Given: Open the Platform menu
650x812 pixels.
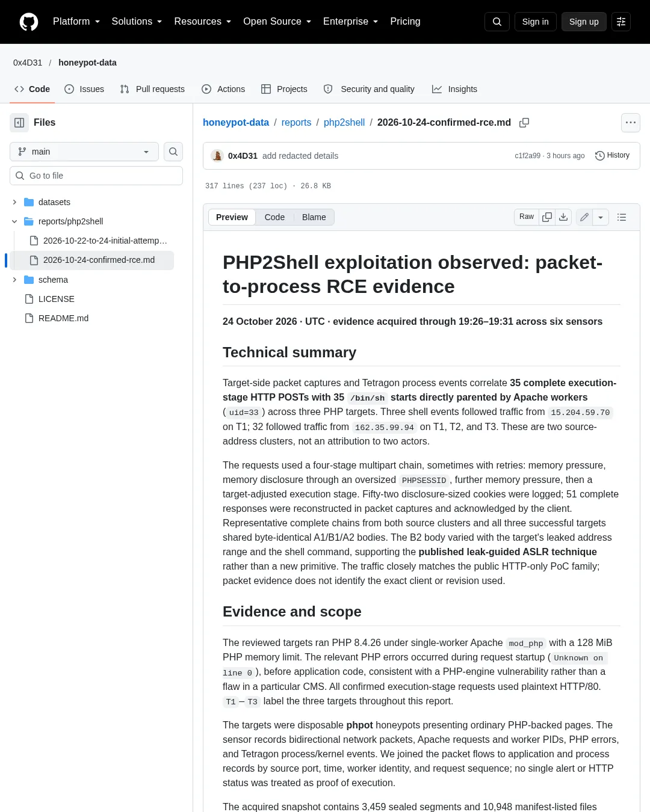Looking at the screenshot, I should 76,22.
